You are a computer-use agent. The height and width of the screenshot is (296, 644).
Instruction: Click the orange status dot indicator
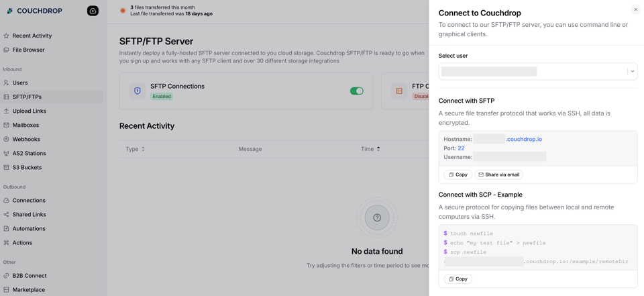(x=122, y=11)
